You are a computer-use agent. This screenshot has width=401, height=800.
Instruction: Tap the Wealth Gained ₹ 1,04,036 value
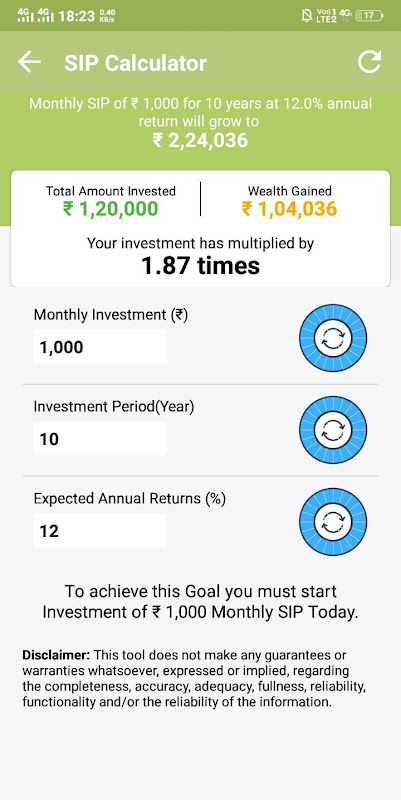(x=289, y=209)
